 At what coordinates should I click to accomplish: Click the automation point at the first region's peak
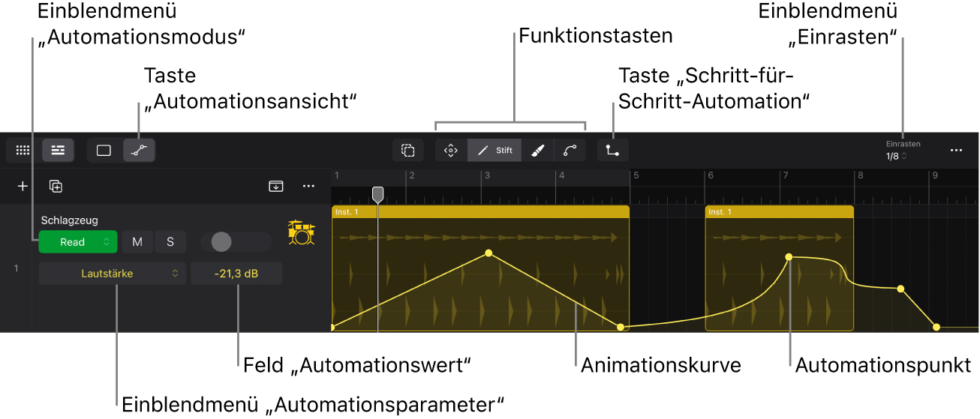tap(488, 253)
